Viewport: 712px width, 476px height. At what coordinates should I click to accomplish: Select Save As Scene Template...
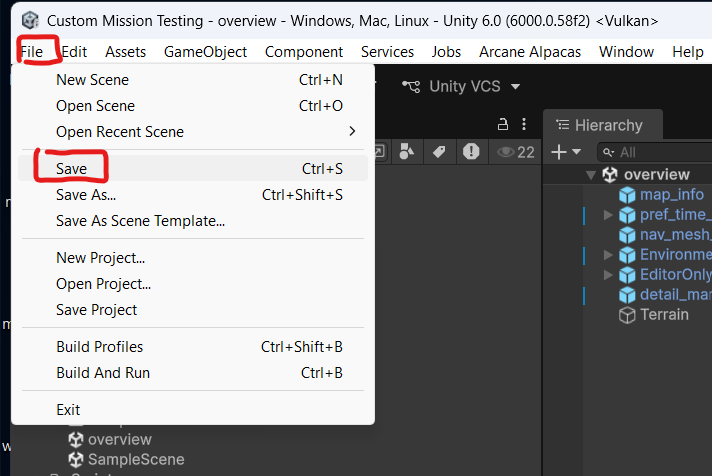click(x=193, y=221)
